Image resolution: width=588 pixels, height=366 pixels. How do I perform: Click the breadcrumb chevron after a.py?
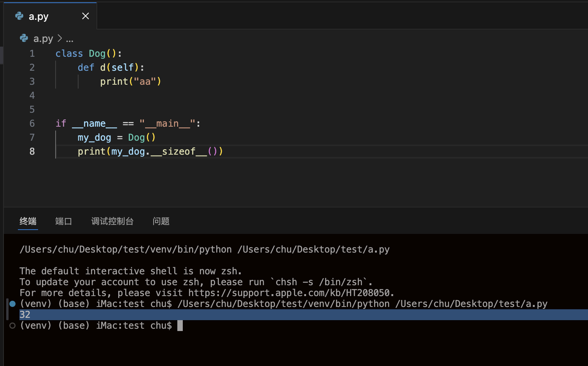[x=59, y=38]
